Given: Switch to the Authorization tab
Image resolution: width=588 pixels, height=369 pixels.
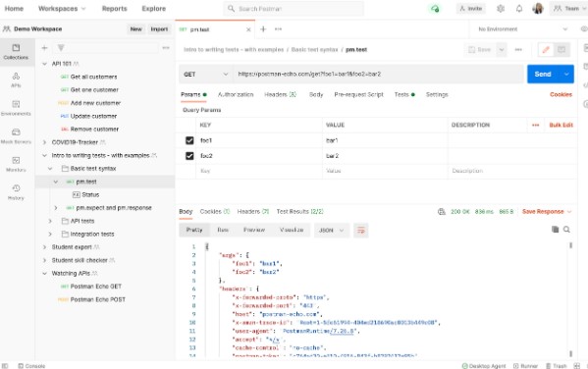Looking at the screenshot, I should click(x=236, y=94).
